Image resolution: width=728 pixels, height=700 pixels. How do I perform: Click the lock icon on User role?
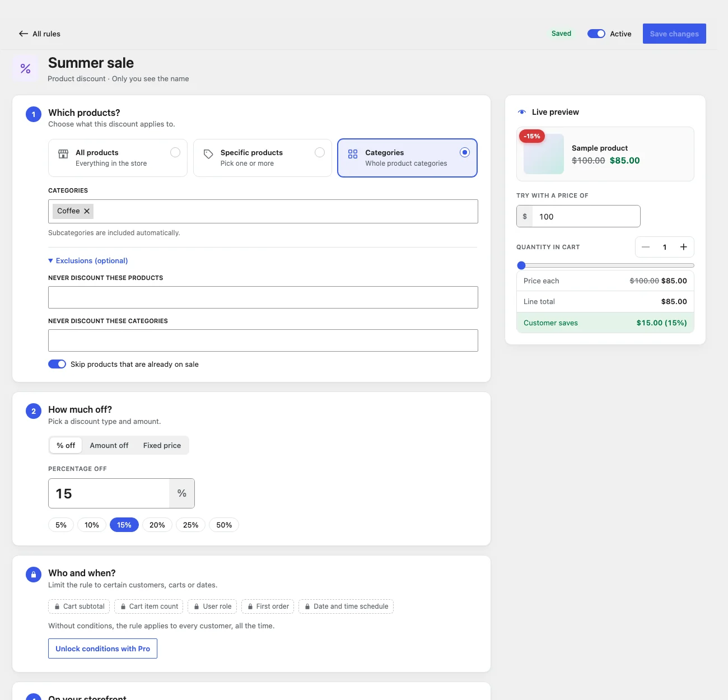197,606
